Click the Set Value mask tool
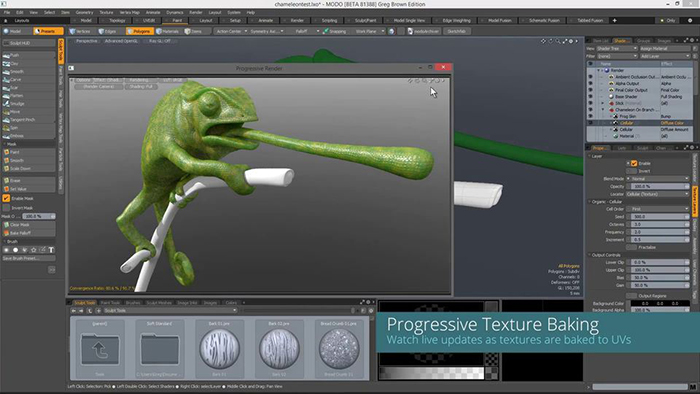Viewport: 700px width, 394px height. [x=29, y=189]
